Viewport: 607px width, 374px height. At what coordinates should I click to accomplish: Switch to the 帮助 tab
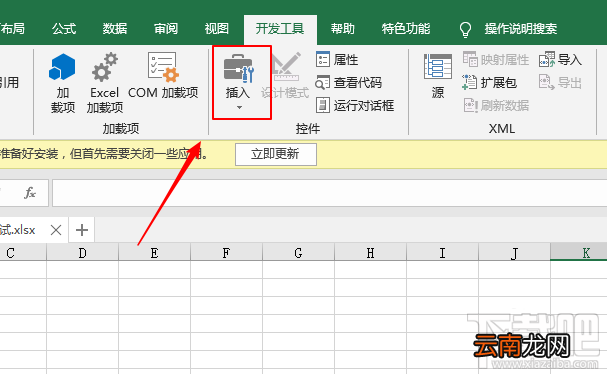point(343,29)
